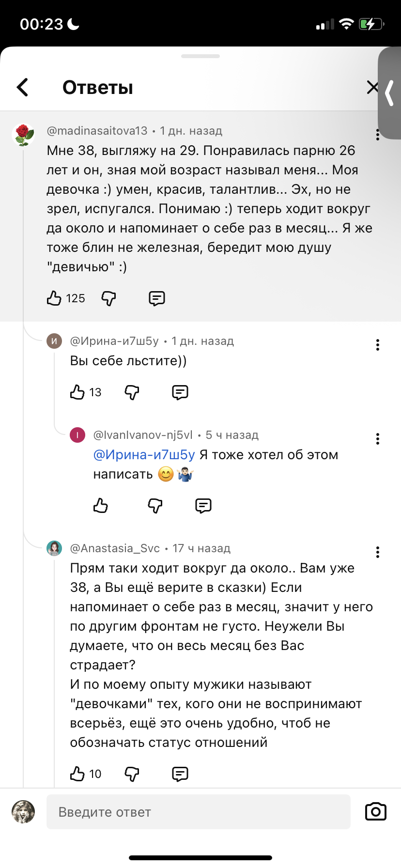Dislike IvanIvanov-nj5vl's reply
401x868 pixels.
click(x=155, y=506)
